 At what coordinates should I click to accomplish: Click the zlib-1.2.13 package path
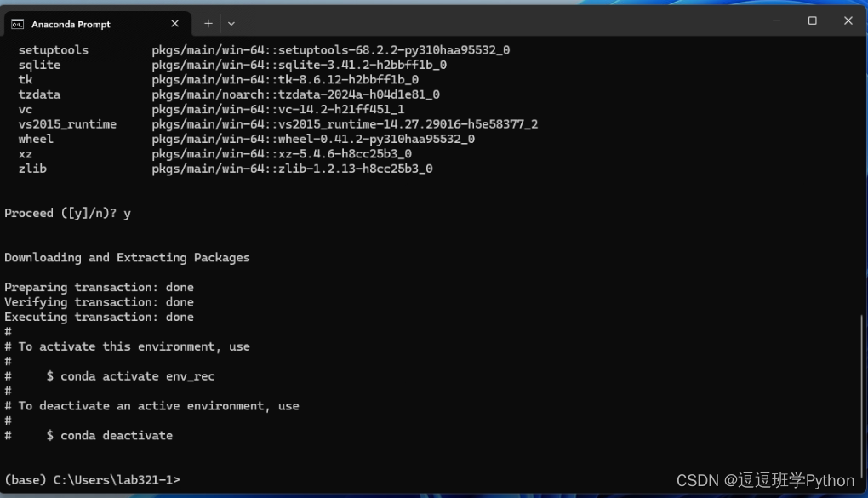click(x=292, y=169)
